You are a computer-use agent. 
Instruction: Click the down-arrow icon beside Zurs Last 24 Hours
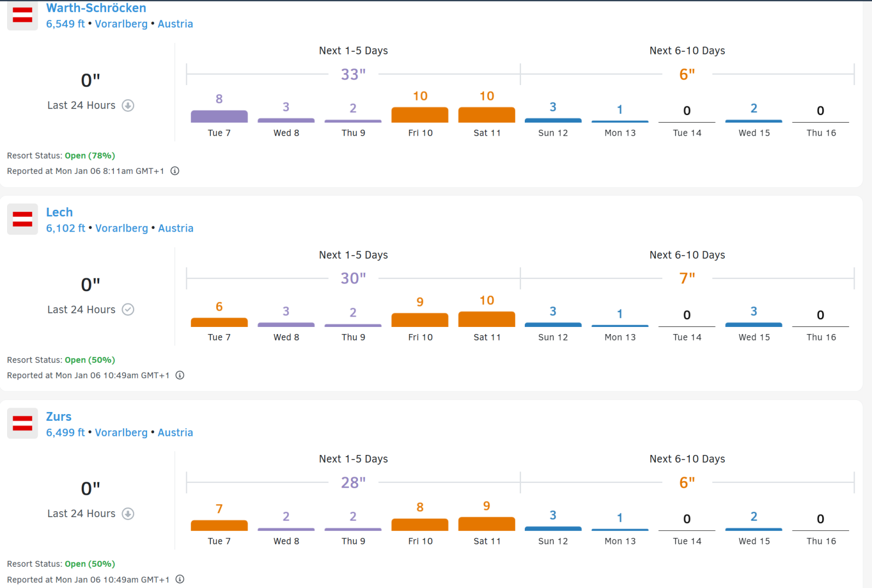[128, 513]
